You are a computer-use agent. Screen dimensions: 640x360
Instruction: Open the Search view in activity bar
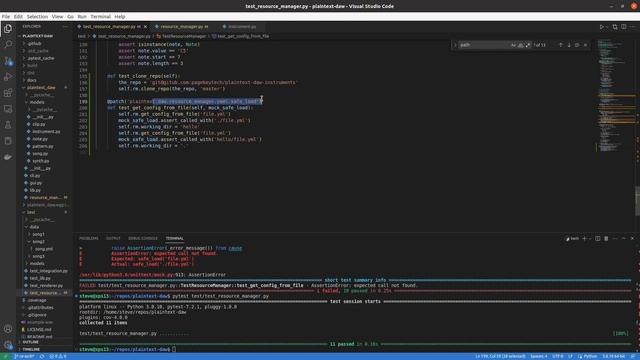(8, 44)
